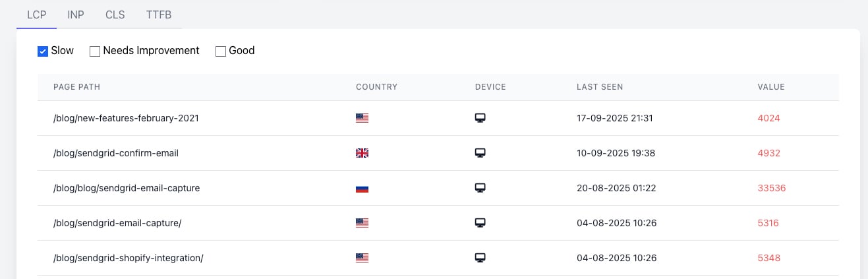Select the LCP tab
868x279 pixels.
pyautogui.click(x=36, y=15)
